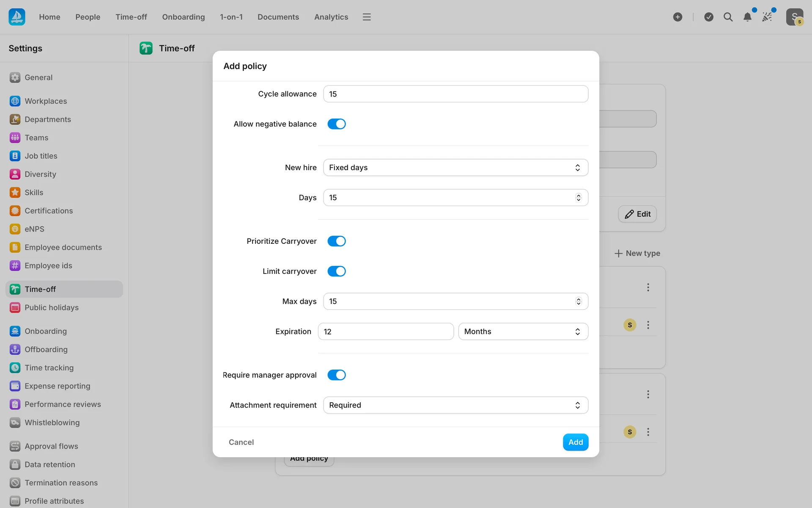
Task: Click the sailboat app logo
Action: (x=17, y=17)
